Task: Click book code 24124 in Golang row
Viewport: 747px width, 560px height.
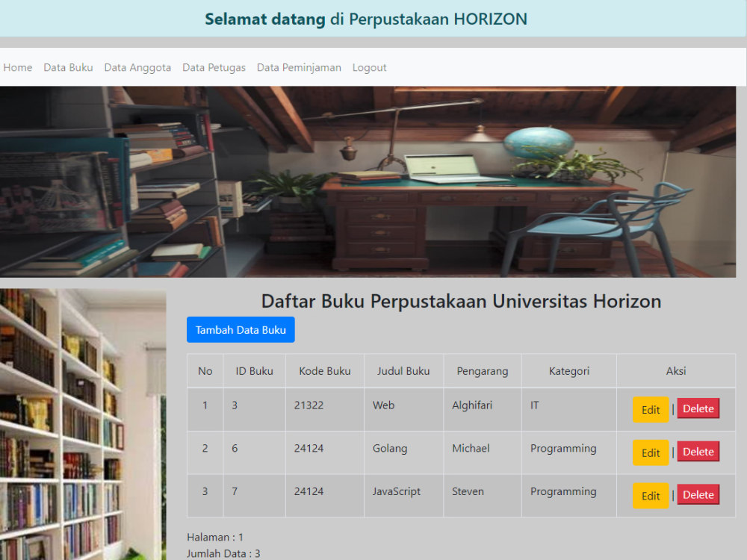Action: [325, 452]
